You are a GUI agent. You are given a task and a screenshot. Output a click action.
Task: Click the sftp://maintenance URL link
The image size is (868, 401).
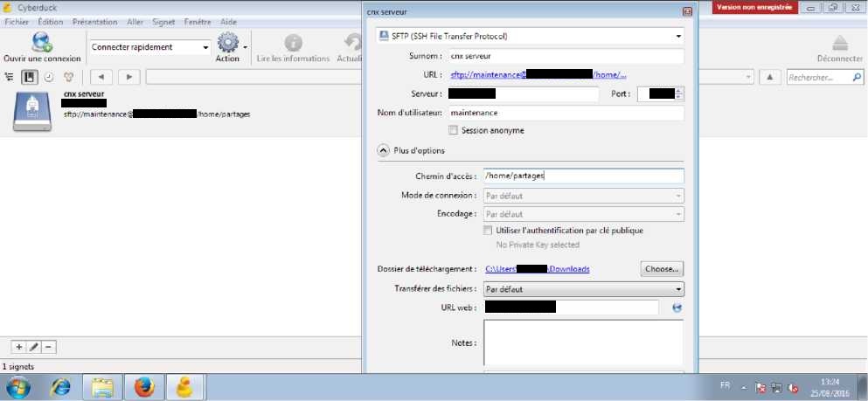[537, 75]
